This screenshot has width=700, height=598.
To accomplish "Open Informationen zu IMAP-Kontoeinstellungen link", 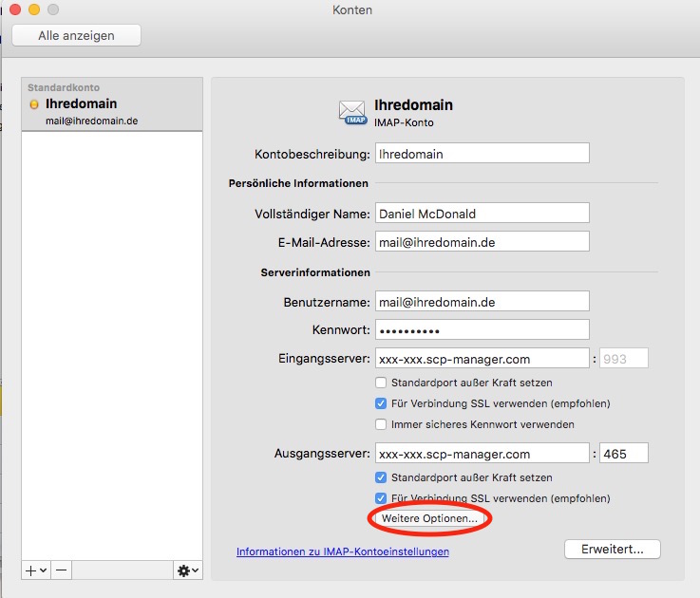I will (342, 551).
